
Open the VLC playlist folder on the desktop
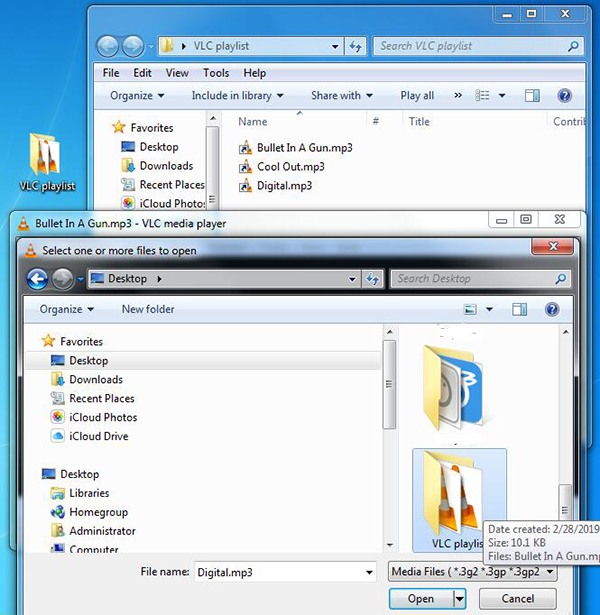pyautogui.click(x=47, y=163)
